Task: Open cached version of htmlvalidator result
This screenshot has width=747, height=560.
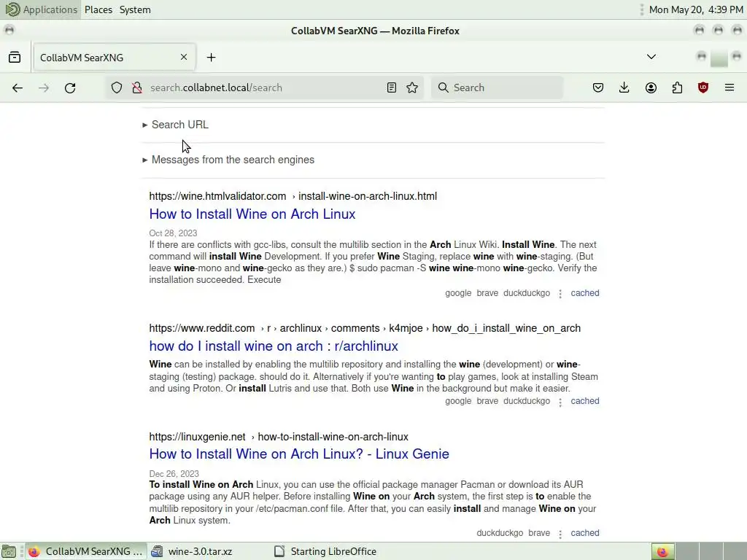Action: point(585,293)
